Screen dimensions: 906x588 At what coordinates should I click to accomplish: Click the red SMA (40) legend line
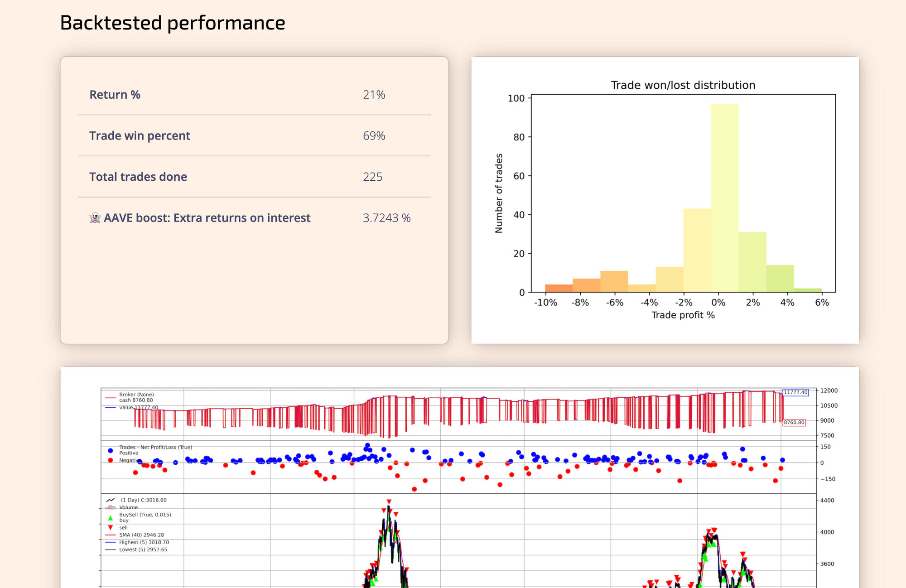(x=110, y=535)
